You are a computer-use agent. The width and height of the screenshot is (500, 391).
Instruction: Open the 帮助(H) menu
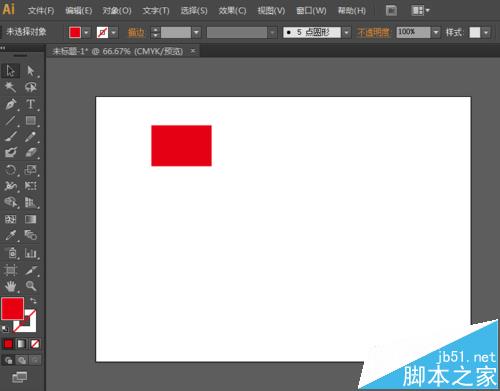tap(352, 11)
